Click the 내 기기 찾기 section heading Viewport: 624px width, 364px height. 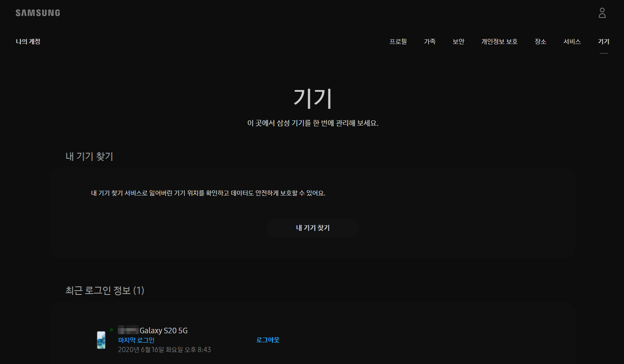coord(89,156)
